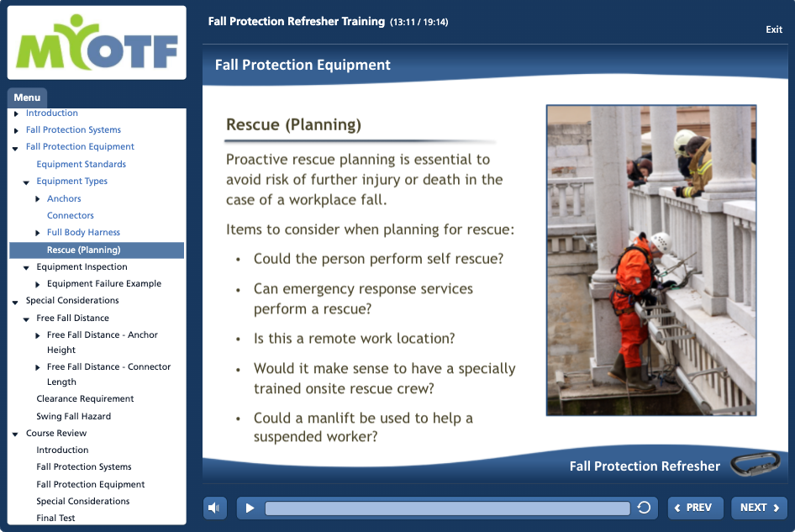Viewport: 795px width, 532px height.
Task: Go to Equipment Standards
Action: tap(82, 165)
